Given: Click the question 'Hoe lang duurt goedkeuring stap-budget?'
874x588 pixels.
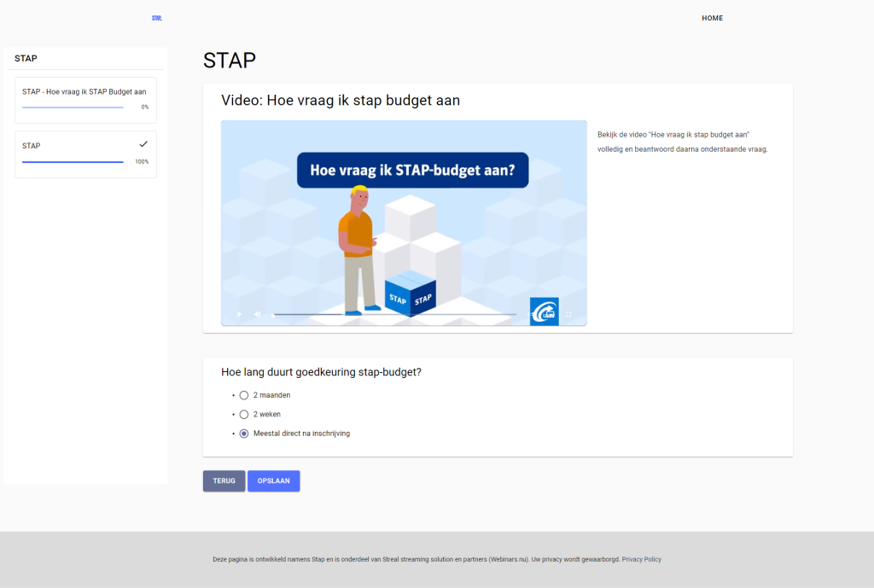Looking at the screenshot, I should point(321,372).
